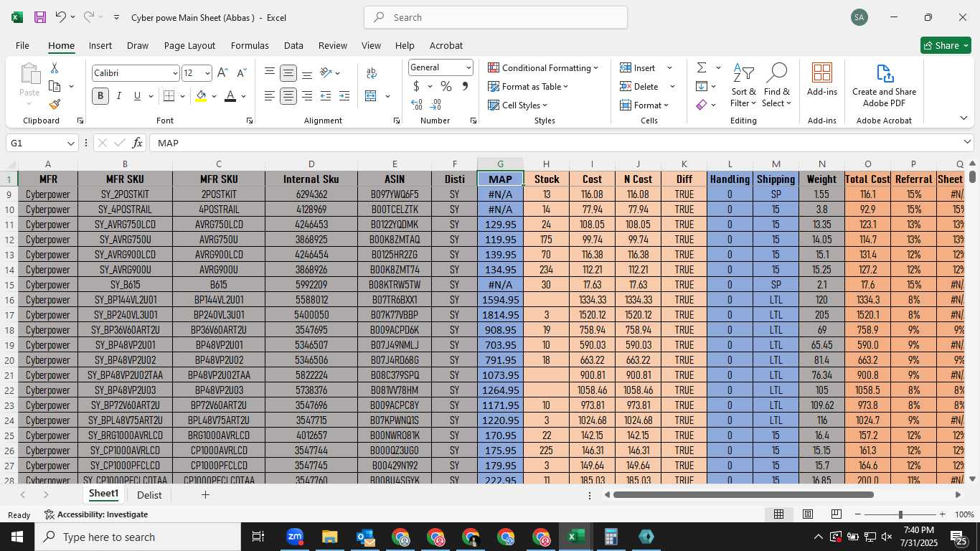
Task: Click the Insert Function fx icon
Action: [x=138, y=143]
